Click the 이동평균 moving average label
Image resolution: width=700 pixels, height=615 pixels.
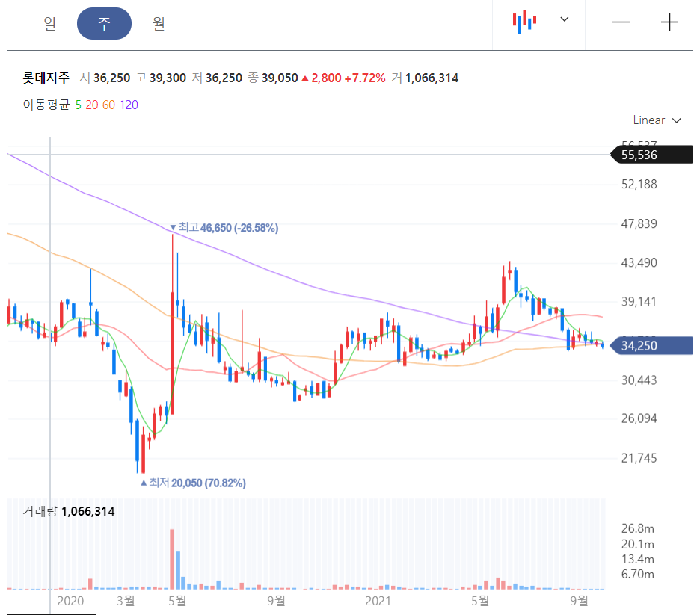click(46, 105)
